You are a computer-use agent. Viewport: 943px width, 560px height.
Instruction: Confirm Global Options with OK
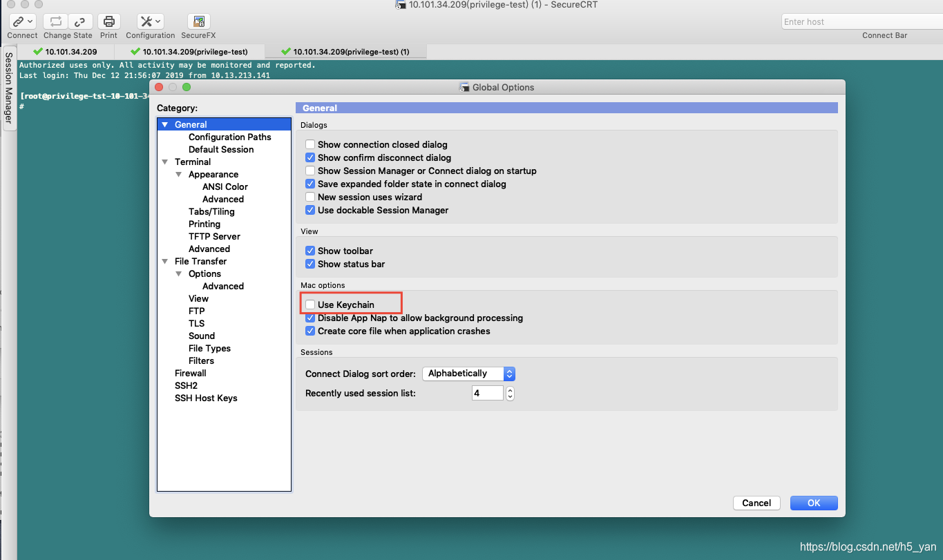(x=814, y=503)
